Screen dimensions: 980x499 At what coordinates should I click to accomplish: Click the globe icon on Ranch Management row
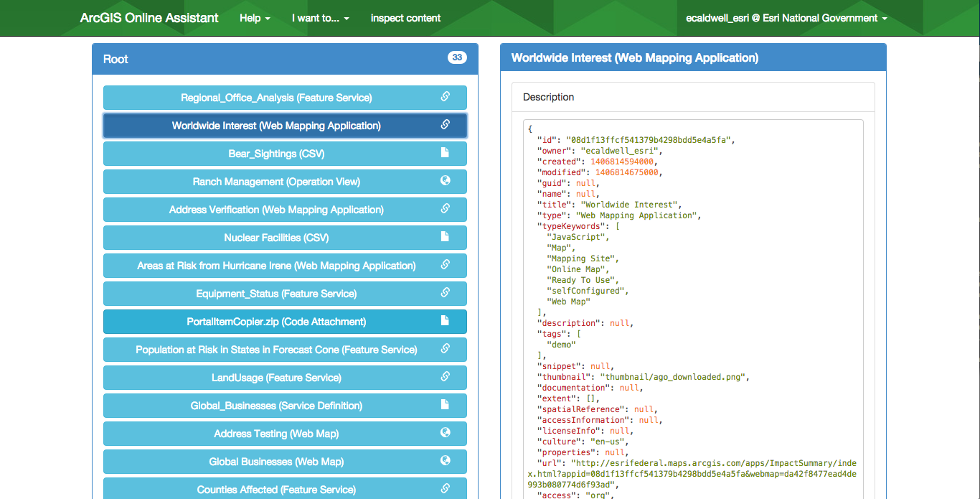pos(445,181)
